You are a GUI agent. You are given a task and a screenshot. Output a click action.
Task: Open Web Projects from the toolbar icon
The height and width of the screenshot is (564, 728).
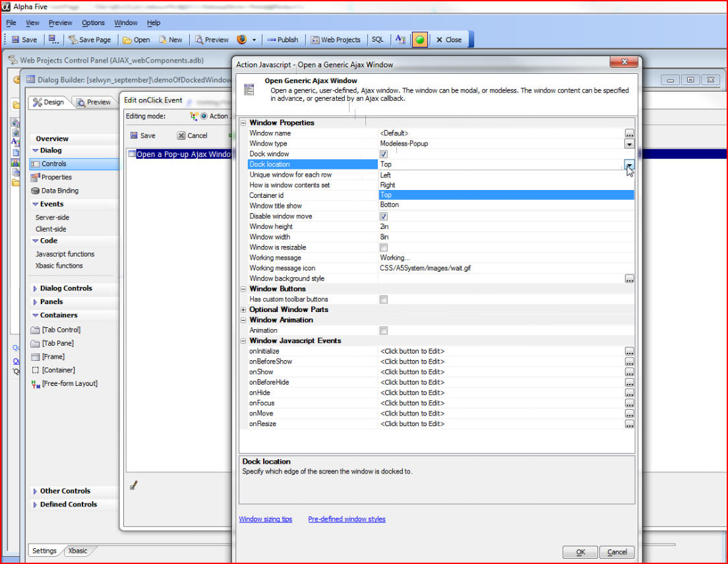[x=315, y=40]
